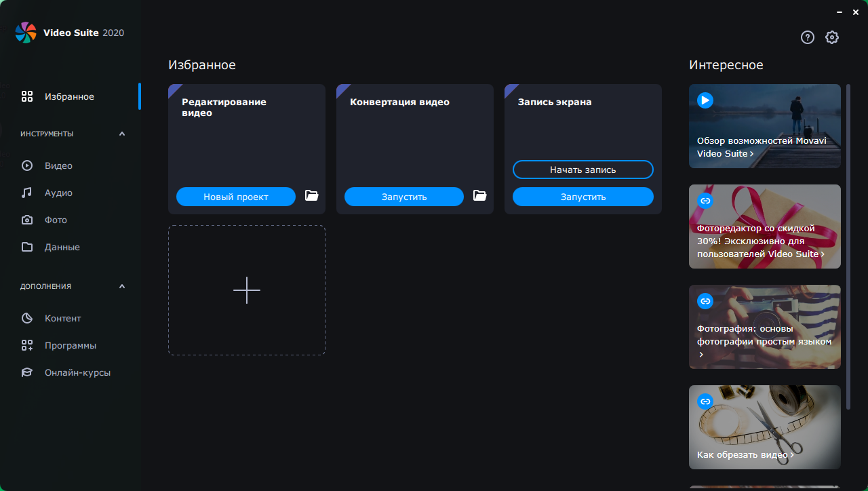Viewport: 868px width, 491px height.
Task: Open settings via the gear icon
Action: 832,37
